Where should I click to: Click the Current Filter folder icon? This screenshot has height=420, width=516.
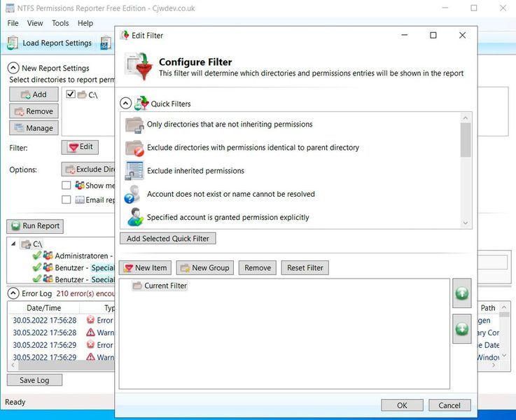click(137, 286)
